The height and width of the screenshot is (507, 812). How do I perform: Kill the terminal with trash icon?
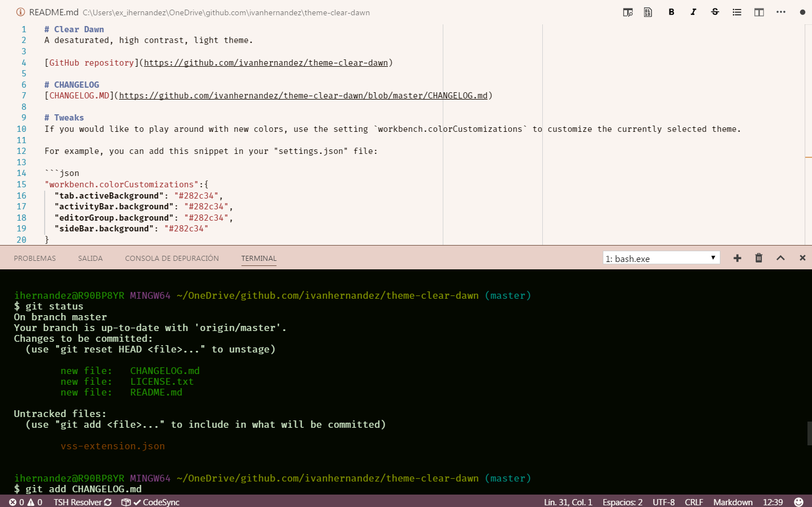coord(759,258)
